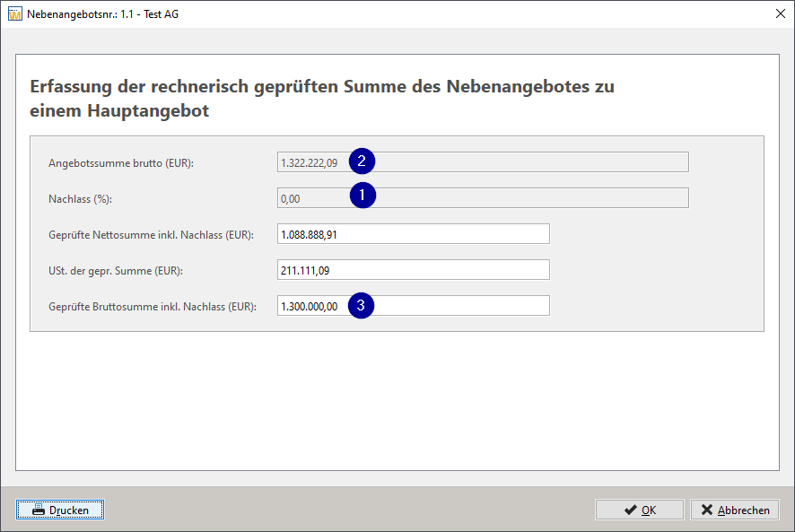Focus the Angebotssumme brutto field
Screen dimensions: 795x532
(483, 162)
